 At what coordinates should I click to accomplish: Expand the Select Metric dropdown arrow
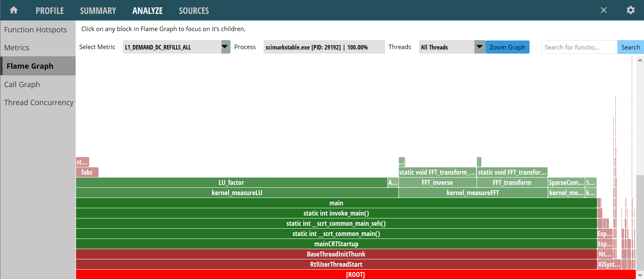coord(226,47)
